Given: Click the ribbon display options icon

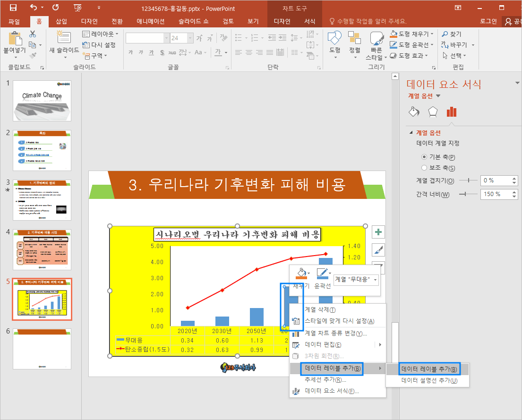Looking at the screenshot, I should [x=458, y=8].
